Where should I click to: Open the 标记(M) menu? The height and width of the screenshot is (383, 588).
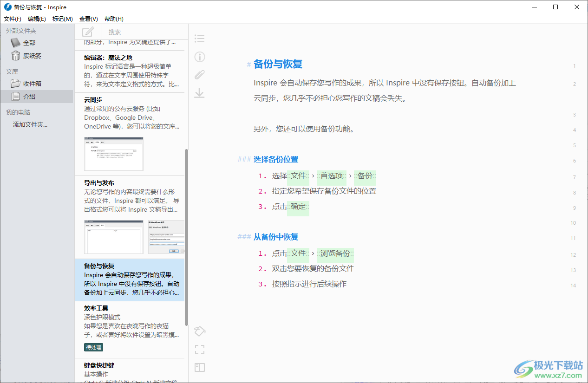click(62, 19)
